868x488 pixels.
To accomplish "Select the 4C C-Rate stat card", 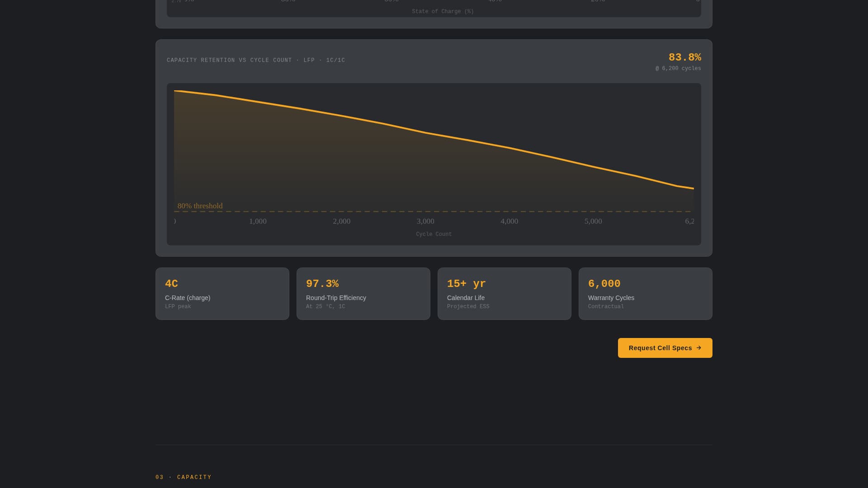I will [222, 294].
